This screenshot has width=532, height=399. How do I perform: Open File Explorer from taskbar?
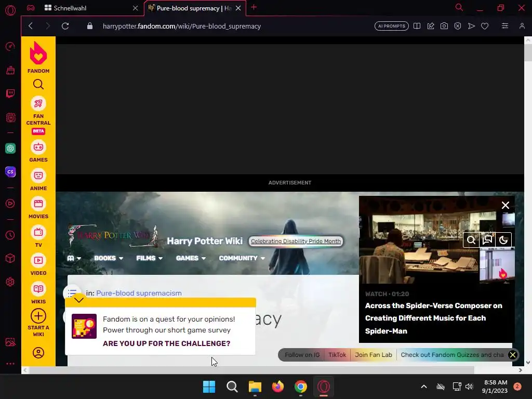[255, 387]
